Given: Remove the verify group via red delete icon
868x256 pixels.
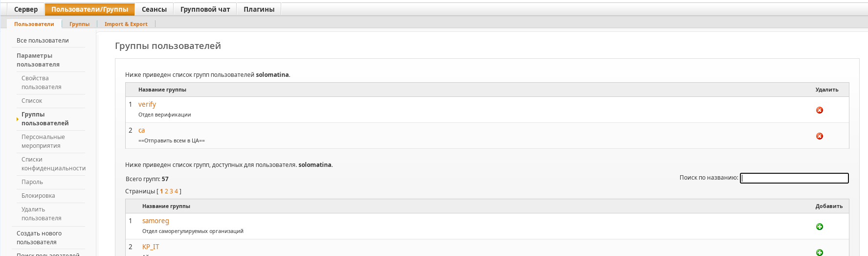Looking at the screenshot, I should pos(820,110).
